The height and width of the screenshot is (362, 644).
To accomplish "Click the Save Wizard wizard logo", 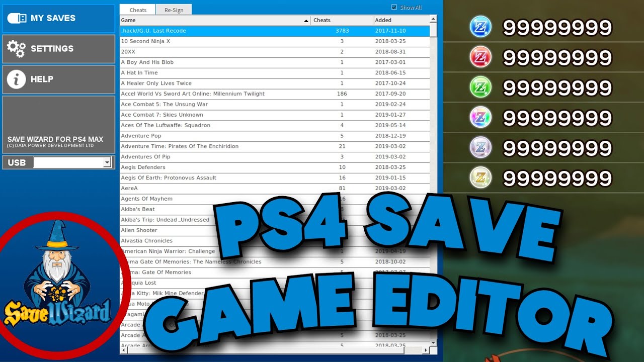I will [x=56, y=275].
